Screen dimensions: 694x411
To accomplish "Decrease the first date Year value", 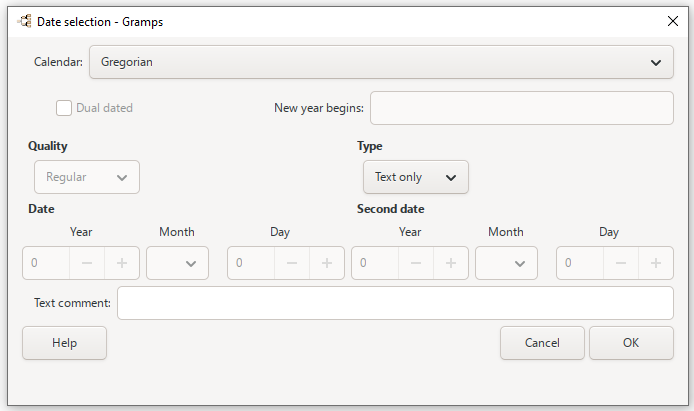I will pos(87,263).
